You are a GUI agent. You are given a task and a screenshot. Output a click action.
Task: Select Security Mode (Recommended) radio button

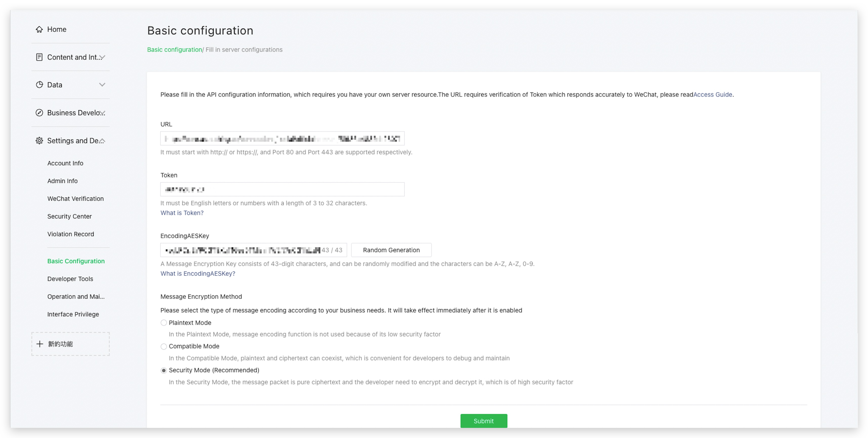[164, 370]
